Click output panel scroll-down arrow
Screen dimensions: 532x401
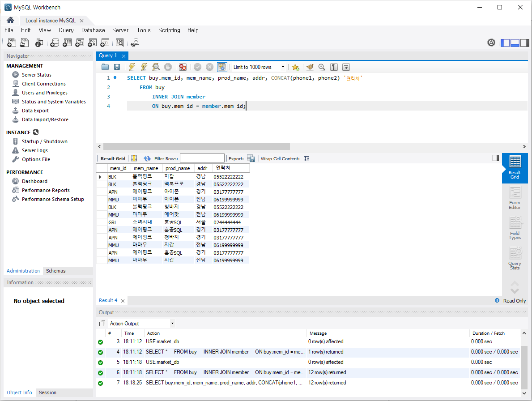coord(524,393)
